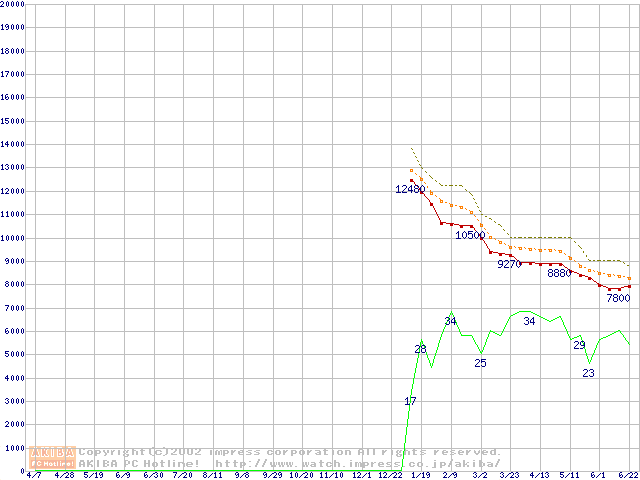The height and width of the screenshot is (480, 640).
Task: Click the 6/22 date on x-axis
Action: (629, 475)
